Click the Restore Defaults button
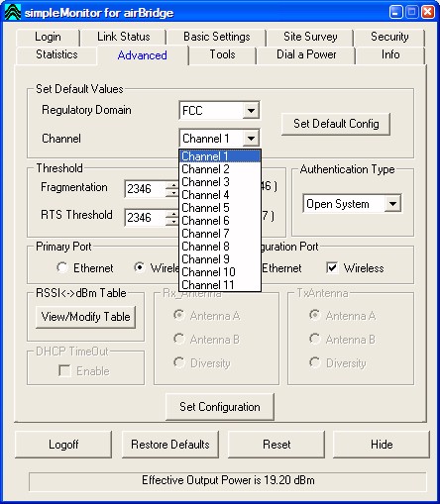The height and width of the screenshot is (504, 440). [x=170, y=445]
